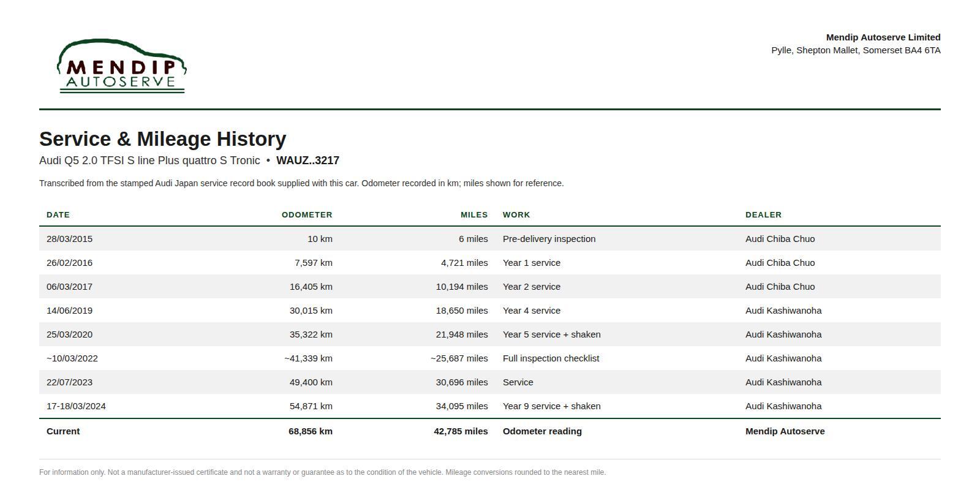This screenshot has width=980, height=495.
Task: Click the Pre-delivery inspection entry
Action: (549, 239)
